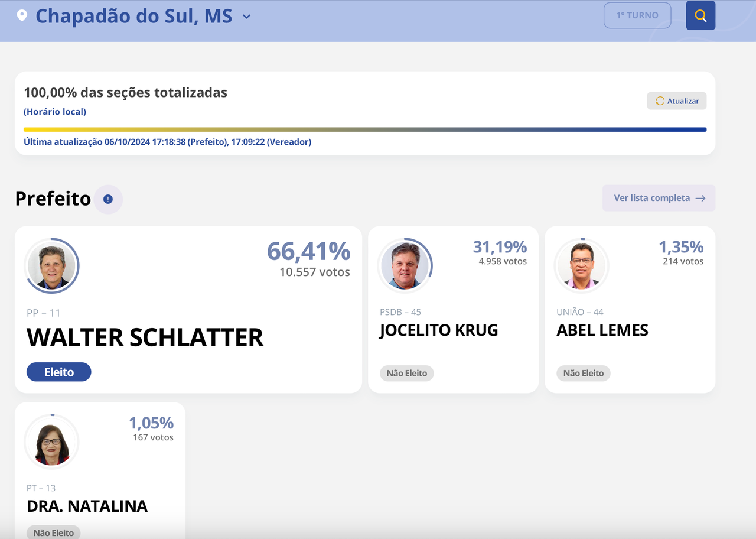Open the Chapadão do Sul, MS selector
This screenshot has height=539, width=756.
click(134, 16)
